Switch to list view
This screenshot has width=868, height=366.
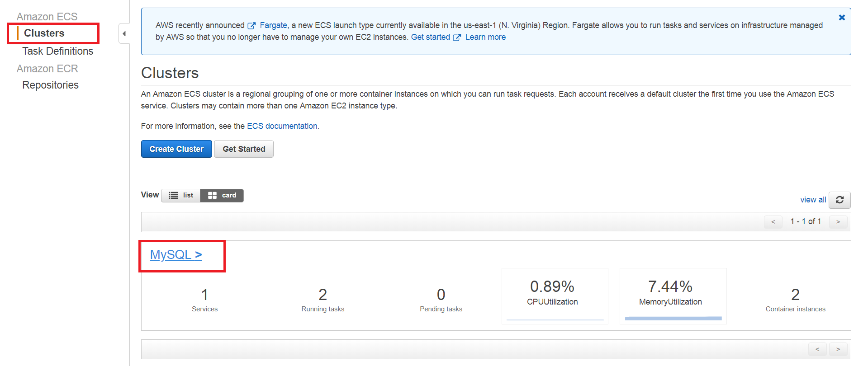[x=181, y=195]
